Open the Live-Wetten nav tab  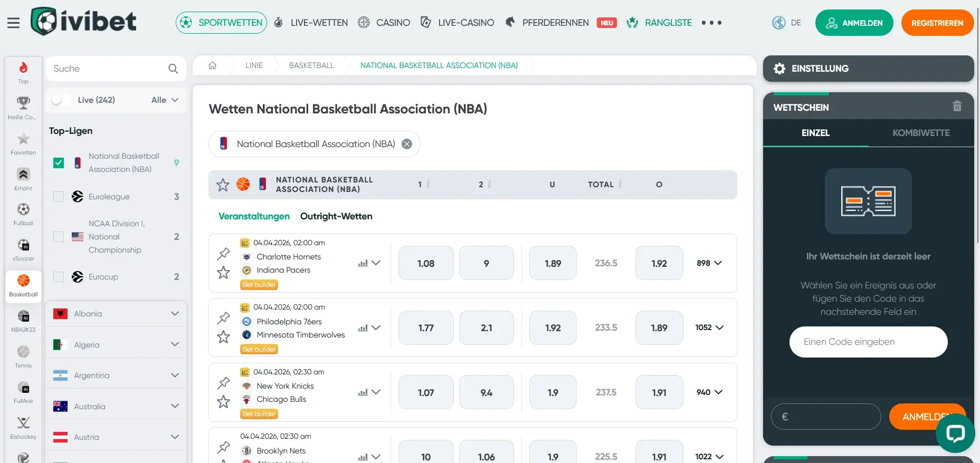311,23
